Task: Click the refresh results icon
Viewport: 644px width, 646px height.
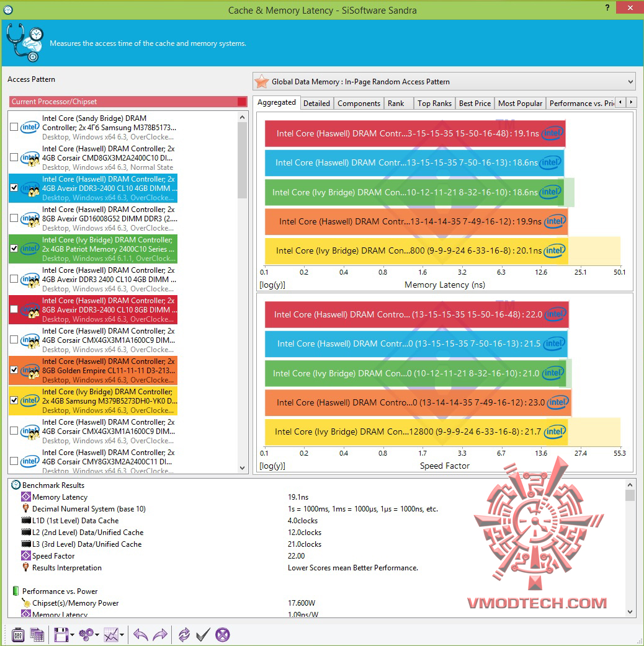Action: (x=184, y=635)
